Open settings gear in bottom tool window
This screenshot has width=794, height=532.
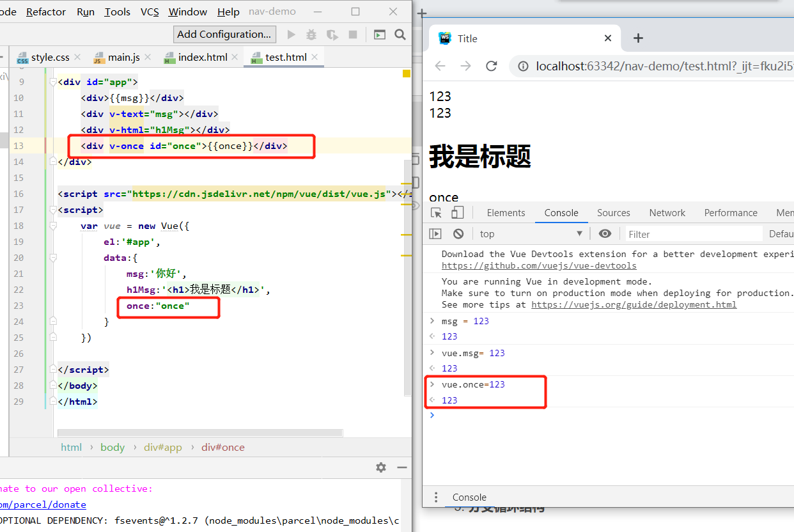click(381, 467)
